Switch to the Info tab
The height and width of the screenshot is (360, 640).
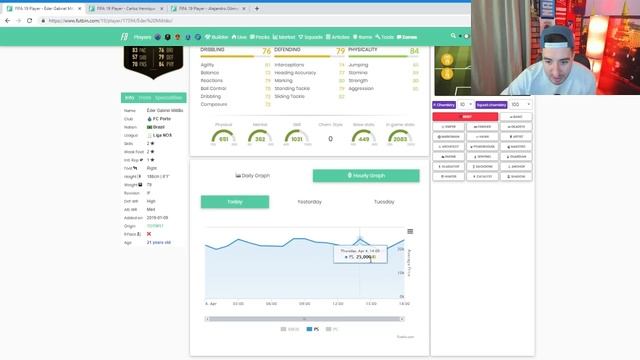click(x=129, y=98)
